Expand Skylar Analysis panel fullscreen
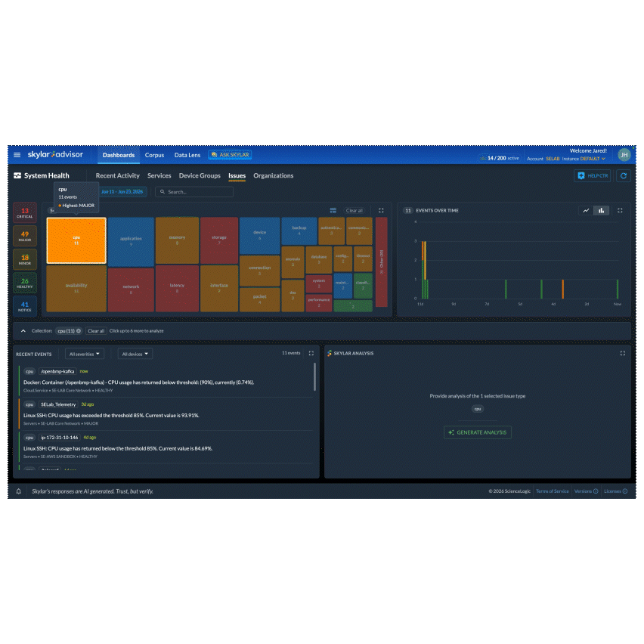644x644 pixels. click(x=623, y=353)
